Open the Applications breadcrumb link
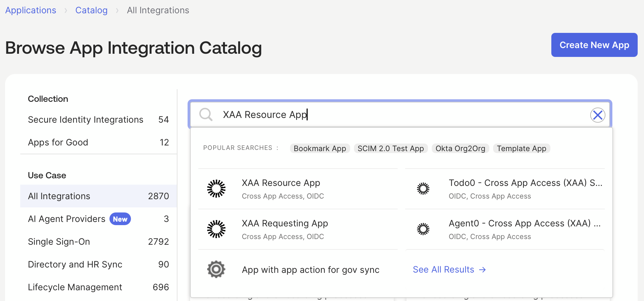 click(31, 10)
